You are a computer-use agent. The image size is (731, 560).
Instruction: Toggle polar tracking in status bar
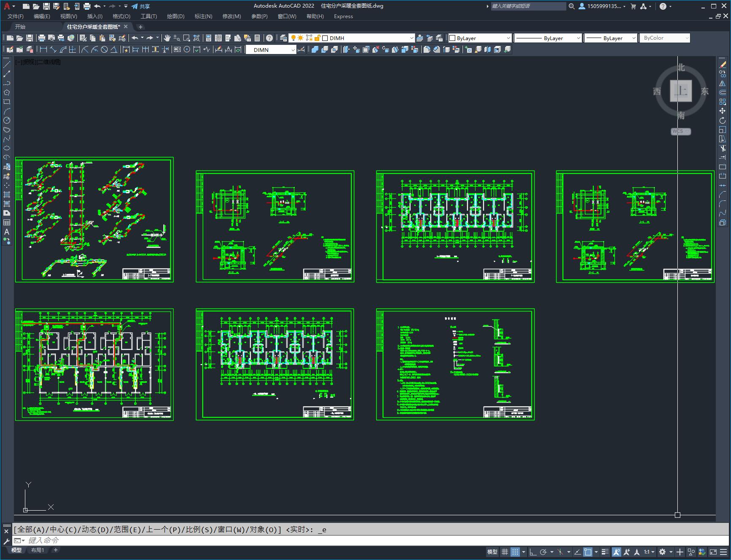pyautogui.click(x=543, y=552)
